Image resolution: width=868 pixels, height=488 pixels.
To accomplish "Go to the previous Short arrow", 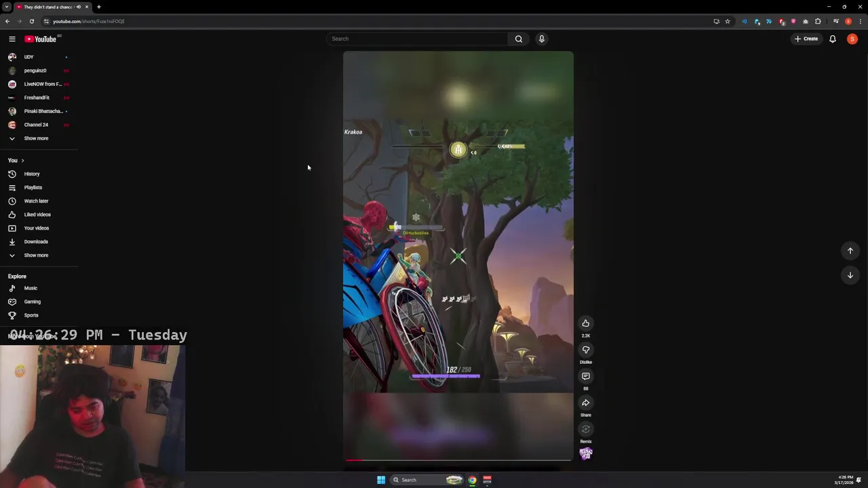I will point(850,251).
